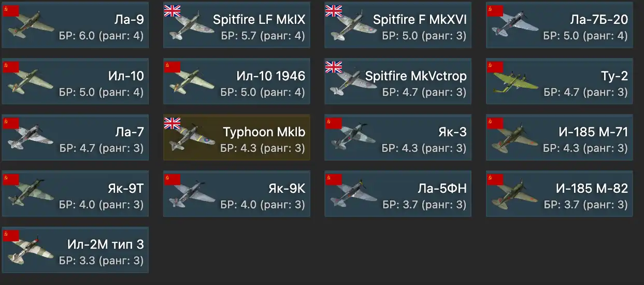
Task: Click the Spitfire MkVctrop aircraft name
Action: coord(416,76)
